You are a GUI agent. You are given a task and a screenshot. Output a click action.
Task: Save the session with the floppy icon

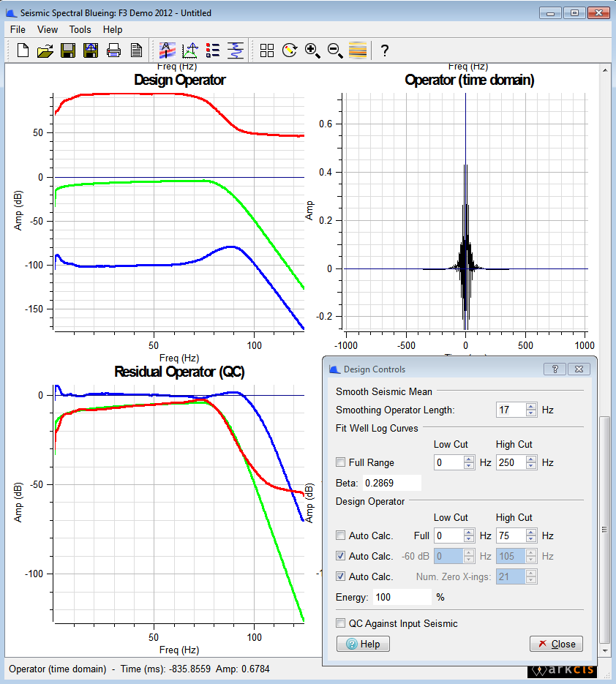[68, 50]
